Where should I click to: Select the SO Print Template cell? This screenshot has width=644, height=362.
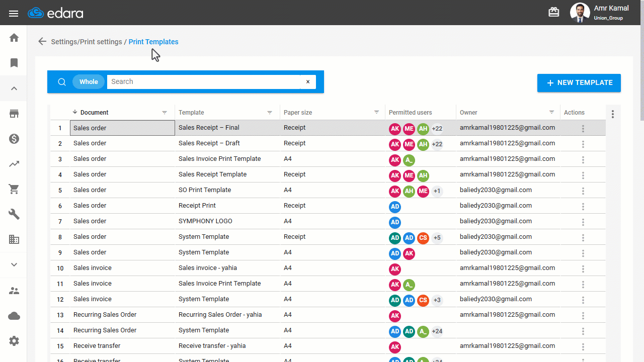pos(227,190)
